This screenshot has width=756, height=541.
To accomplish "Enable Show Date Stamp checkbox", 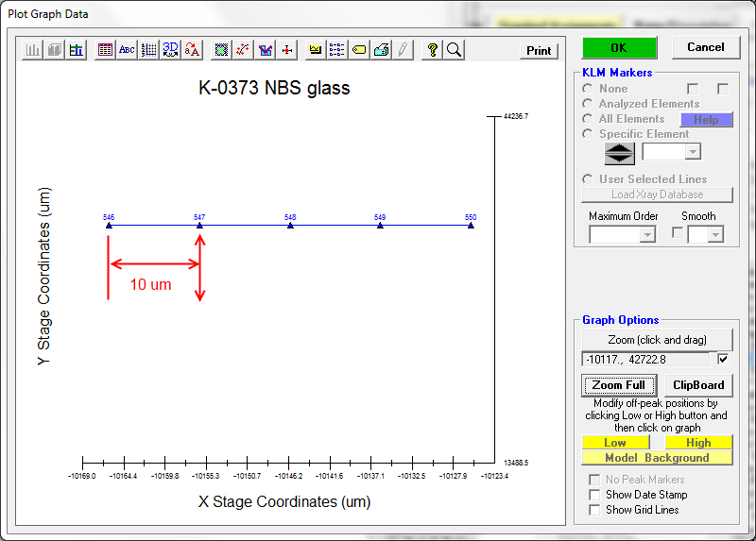I will 594,495.
